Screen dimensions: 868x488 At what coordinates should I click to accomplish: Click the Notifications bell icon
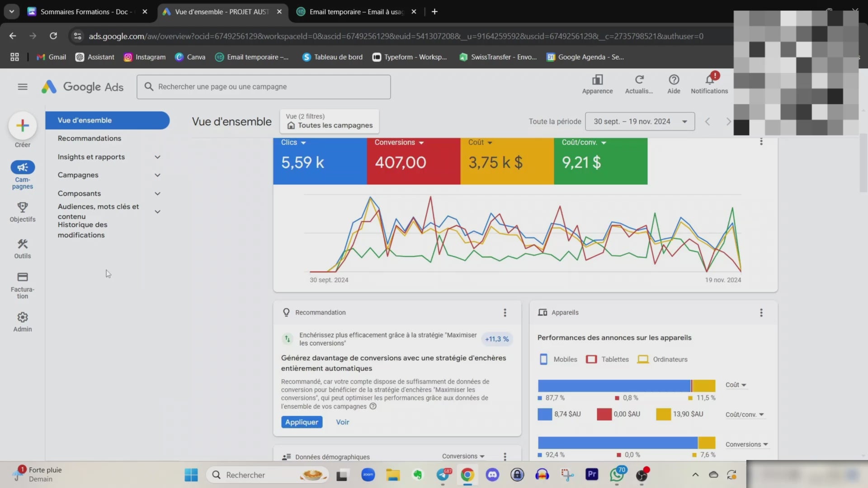709,80
